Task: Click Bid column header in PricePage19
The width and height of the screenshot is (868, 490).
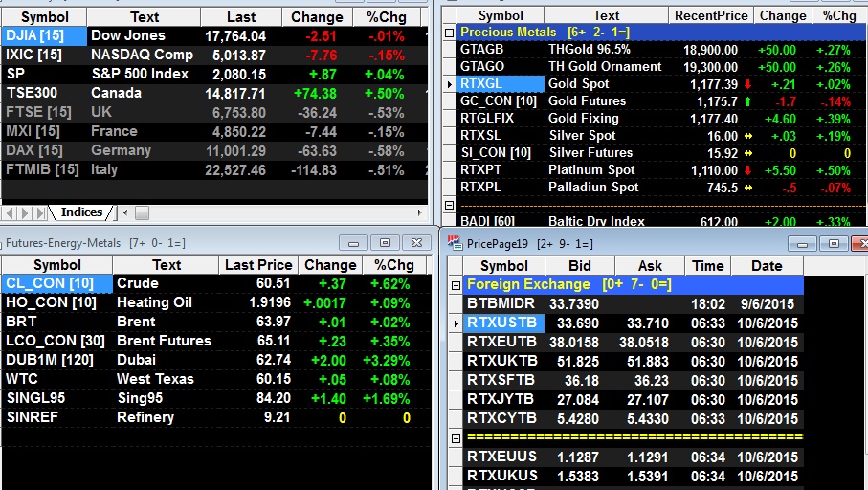Action: [x=579, y=266]
